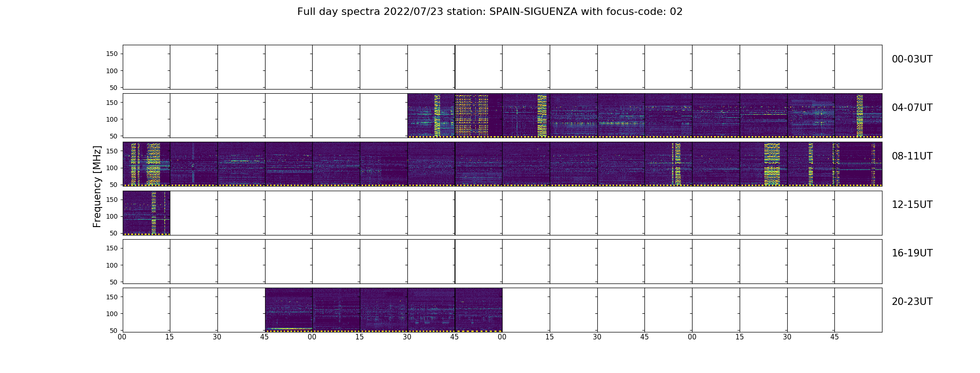Select the "04-07UT" row label
This screenshot has height=373, width=980.
pos(912,108)
